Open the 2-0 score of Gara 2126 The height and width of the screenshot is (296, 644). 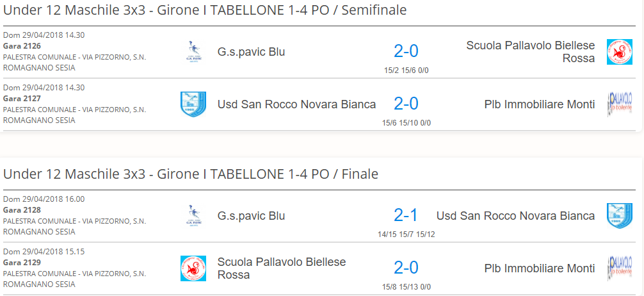(x=406, y=51)
